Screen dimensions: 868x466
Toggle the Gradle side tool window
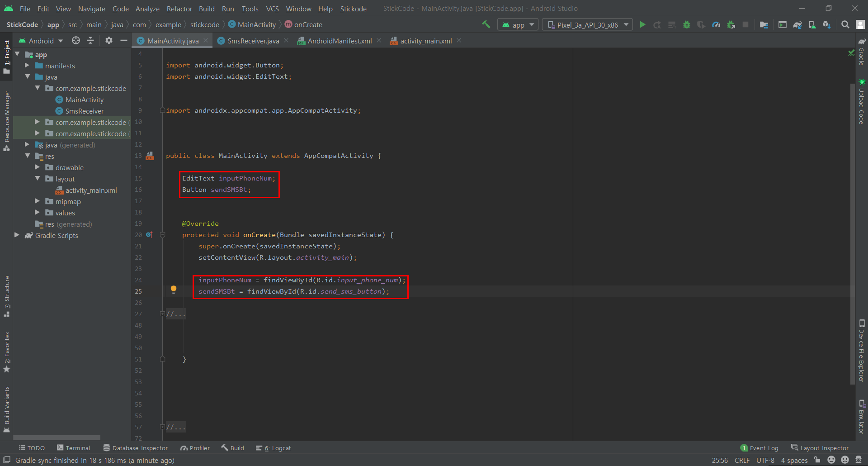(862, 52)
